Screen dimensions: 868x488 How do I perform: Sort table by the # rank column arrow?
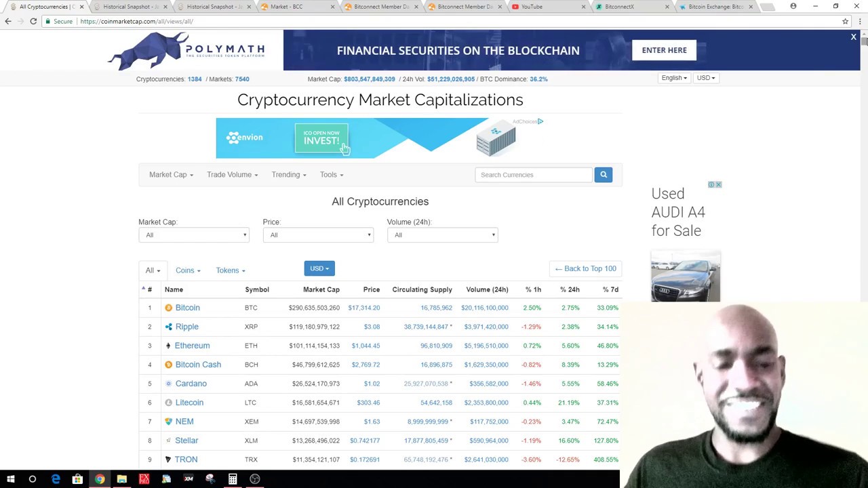(x=143, y=289)
